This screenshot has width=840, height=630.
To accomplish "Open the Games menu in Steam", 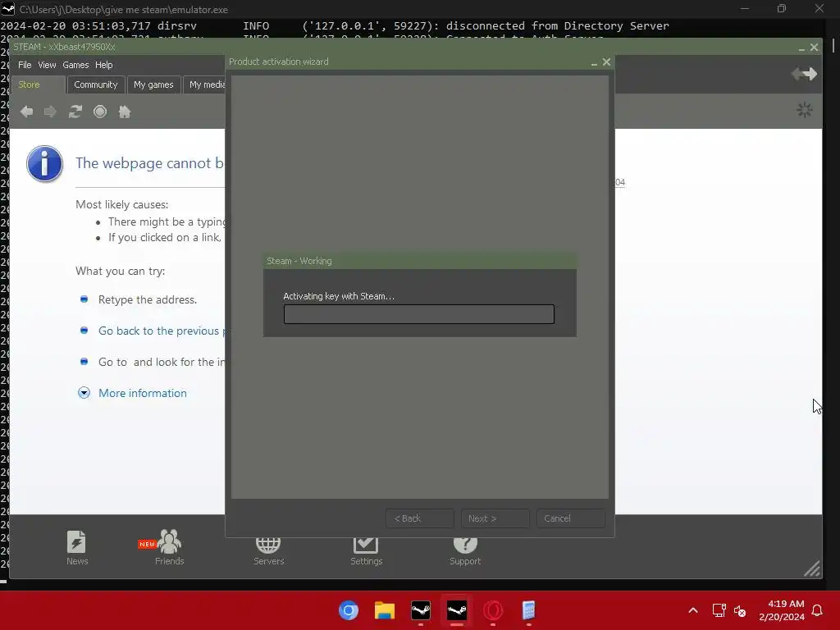I will coord(75,65).
